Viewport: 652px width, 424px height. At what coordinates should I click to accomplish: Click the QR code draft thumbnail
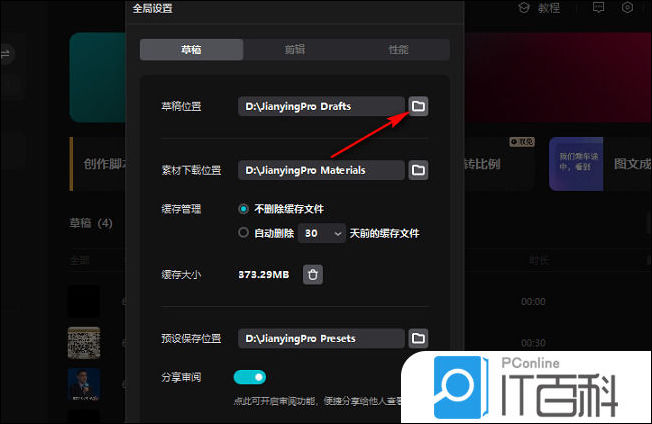coord(84,343)
